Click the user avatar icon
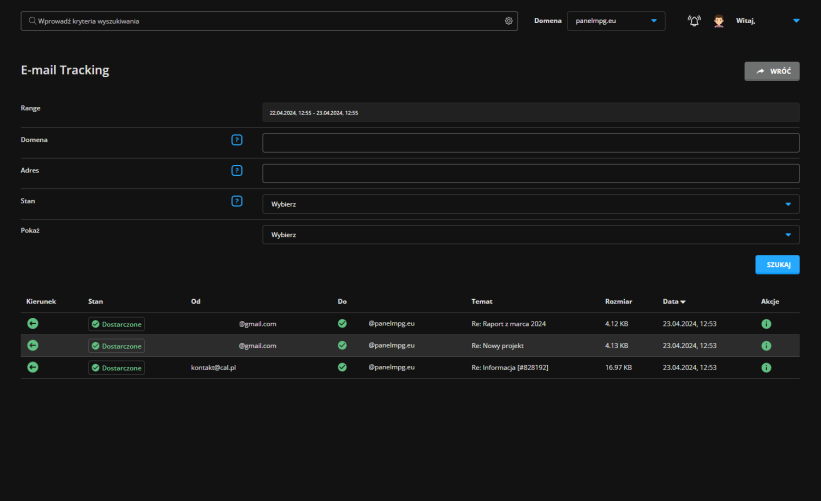821x501 pixels. point(719,21)
